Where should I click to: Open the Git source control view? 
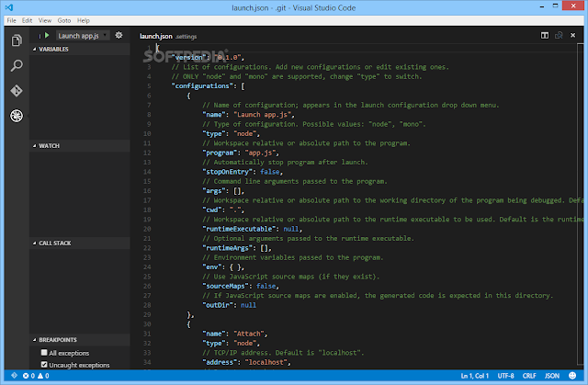pyautogui.click(x=17, y=91)
